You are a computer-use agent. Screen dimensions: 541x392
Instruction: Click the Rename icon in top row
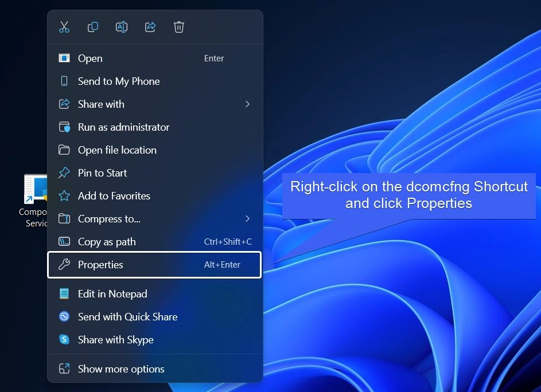click(122, 27)
